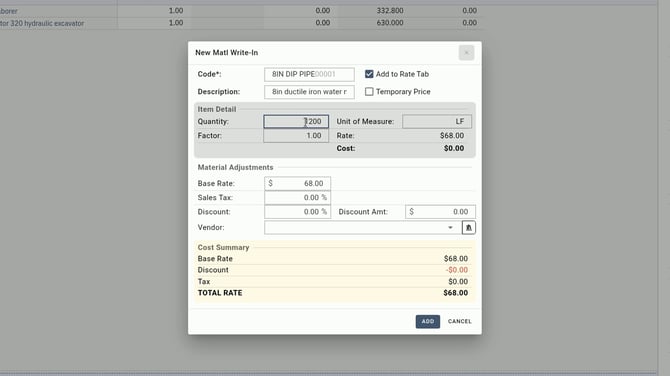This screenshot has width=670, height=376.
Task: Click the Cost value $0.00
Action: tap(454, 148)
